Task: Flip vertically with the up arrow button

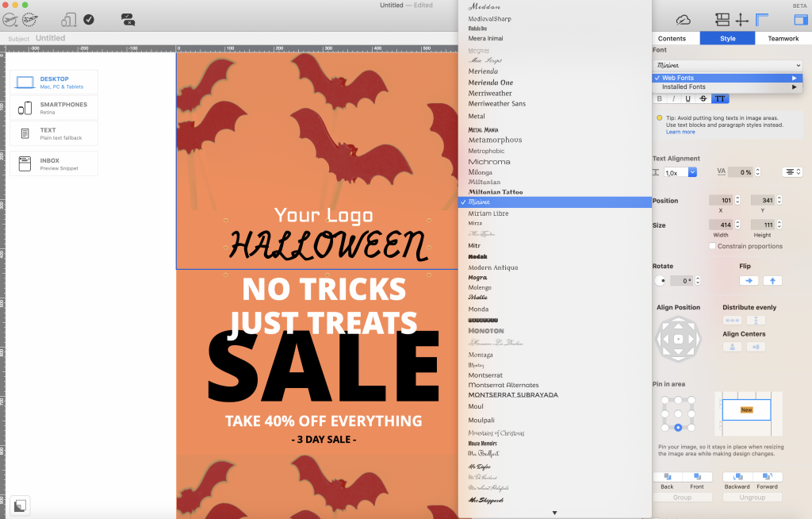Action: coord(772,280)
